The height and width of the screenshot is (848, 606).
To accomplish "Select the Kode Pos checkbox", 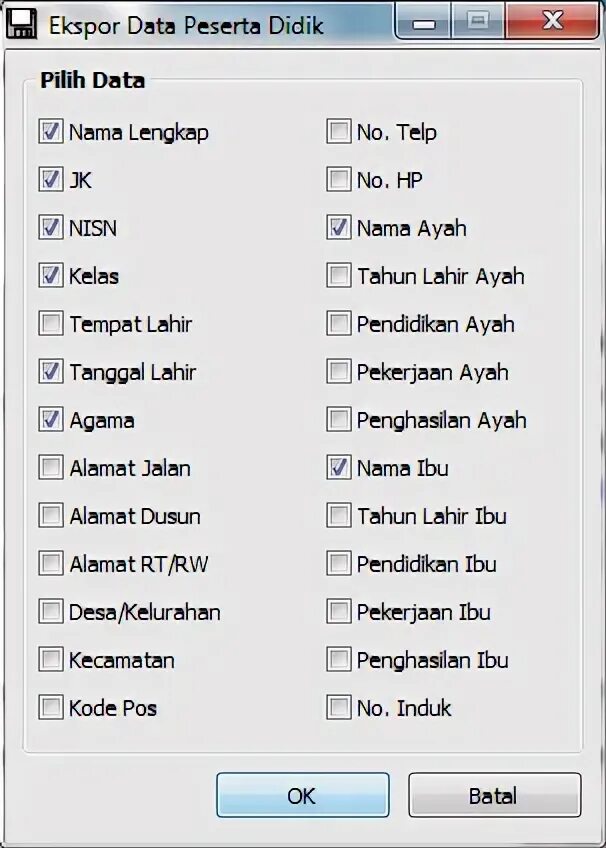I will pyautogui.click(x=51, y=708).
